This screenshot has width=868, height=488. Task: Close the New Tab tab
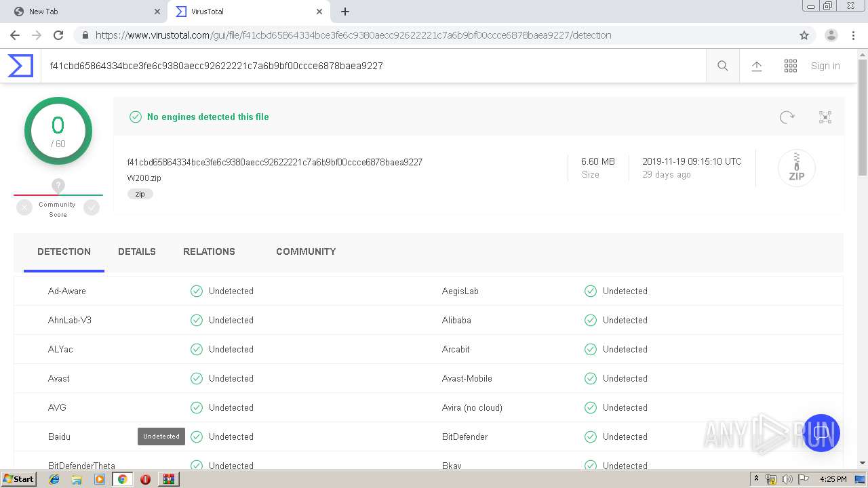(157, 12)
